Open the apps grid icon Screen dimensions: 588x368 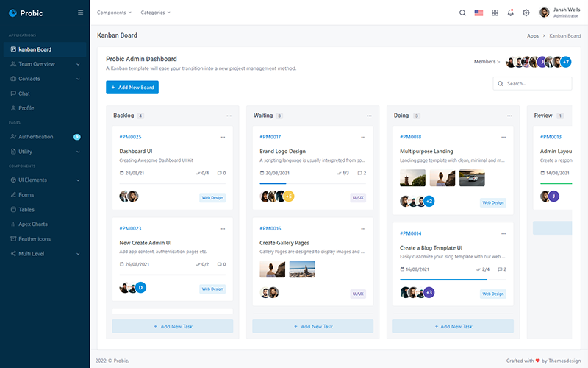click(495, 13)
